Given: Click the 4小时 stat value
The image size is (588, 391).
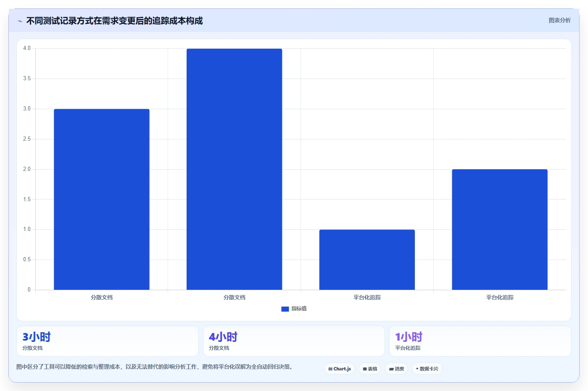Looking at the screenshot, I should (x=223, y=337).
